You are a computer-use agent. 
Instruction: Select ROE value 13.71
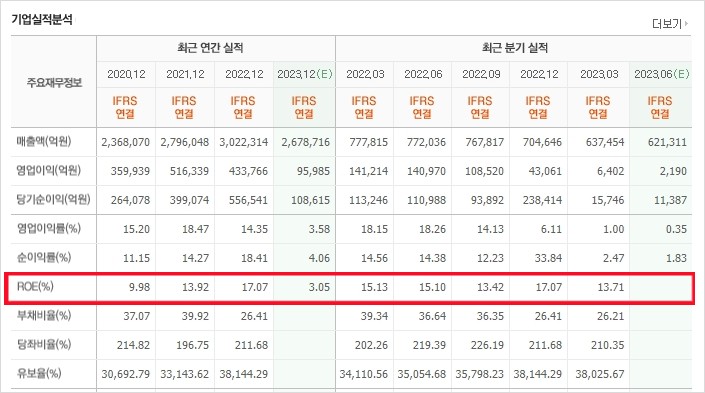pyautogui.click(x=611, y=287)
